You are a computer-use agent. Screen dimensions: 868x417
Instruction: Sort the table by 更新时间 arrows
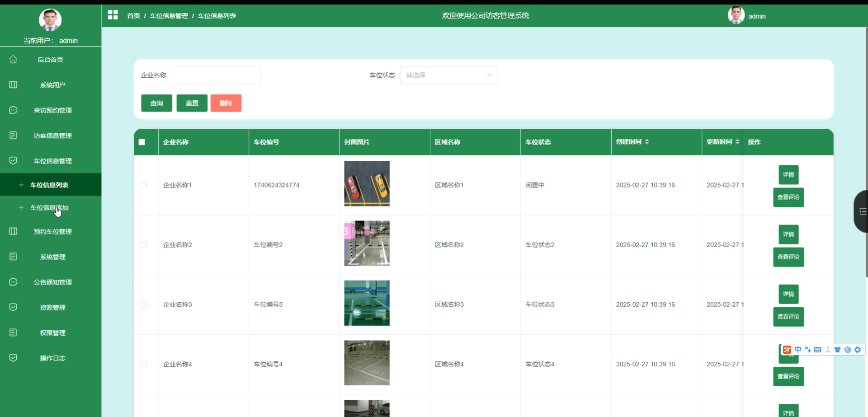click(737, 142)
